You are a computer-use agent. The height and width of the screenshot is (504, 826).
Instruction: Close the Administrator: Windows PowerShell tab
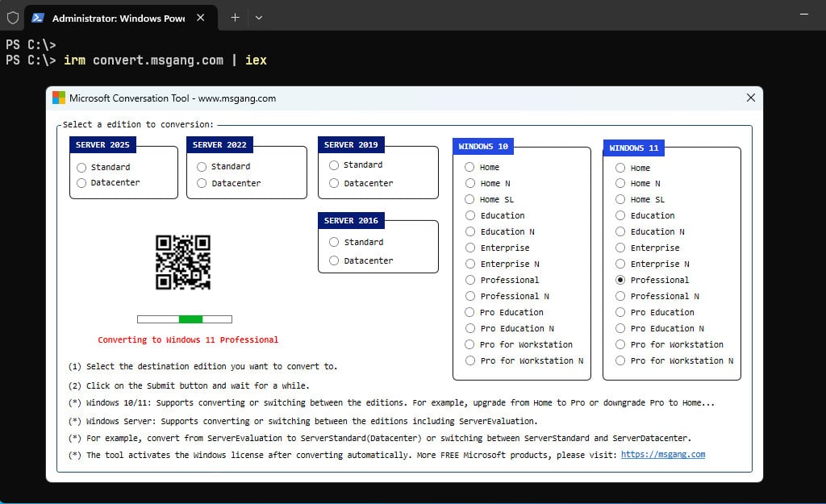[201, 18]
